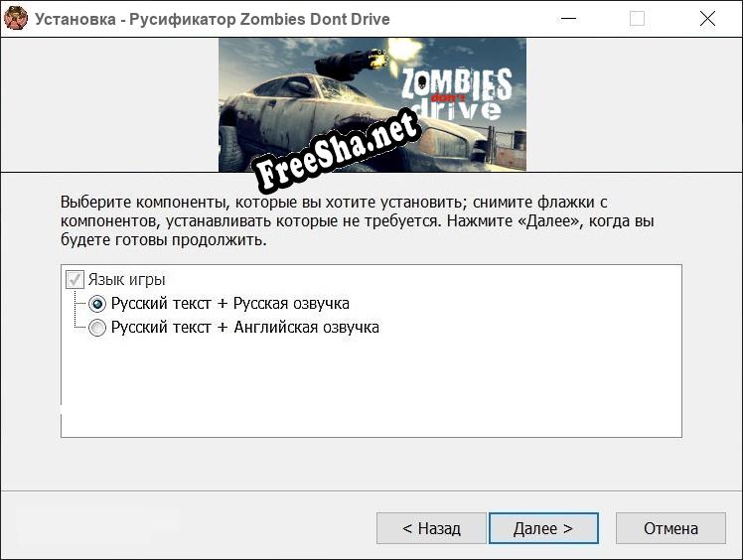Click the installer icon in the title bar
The height and width of the screenshot is (560, 743).
(16, 19)
